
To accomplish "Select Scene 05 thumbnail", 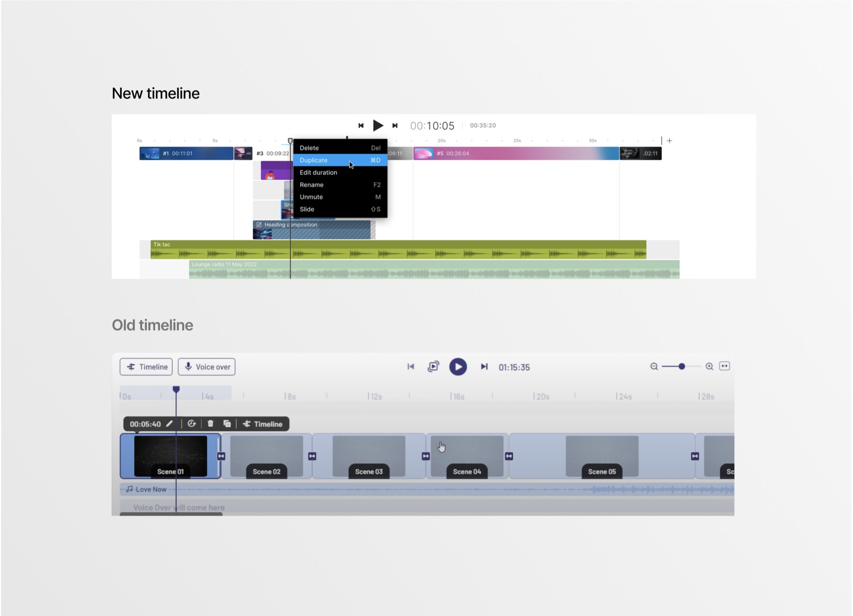I will pos(602,456).
